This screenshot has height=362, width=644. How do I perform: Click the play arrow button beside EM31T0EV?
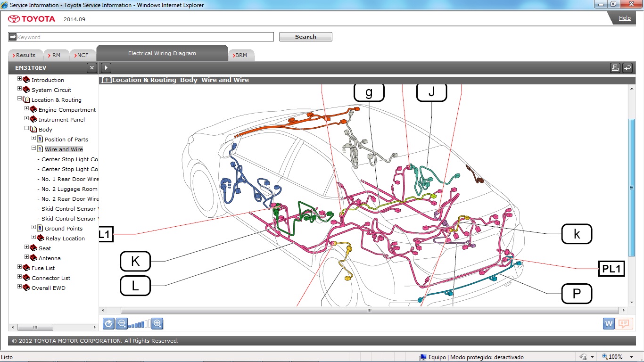(x=106, y=68)
